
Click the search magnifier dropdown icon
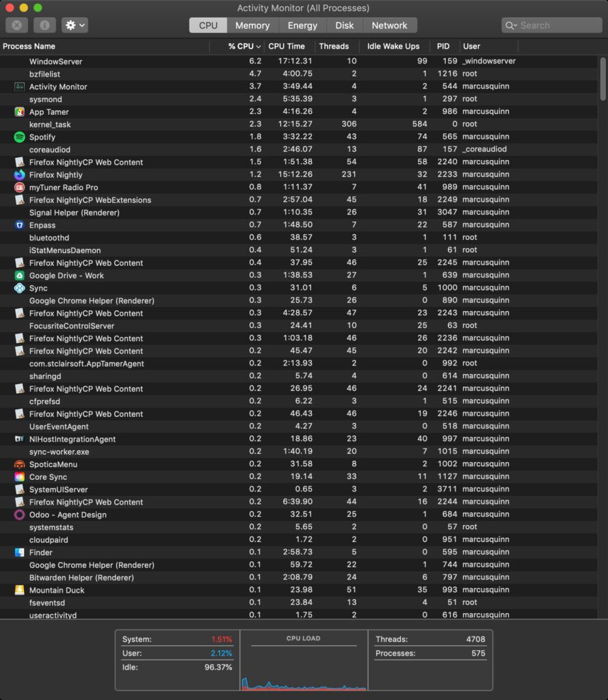(x=511, y=25)
